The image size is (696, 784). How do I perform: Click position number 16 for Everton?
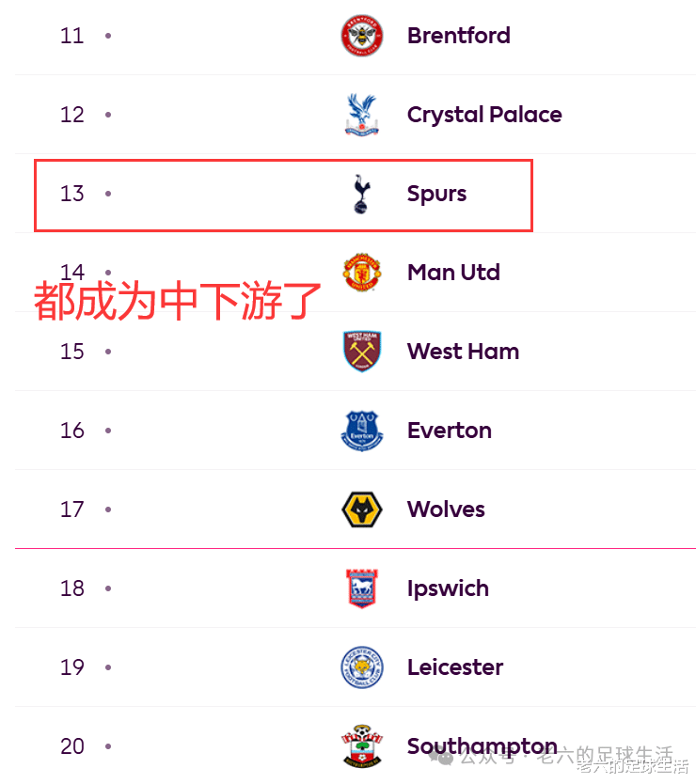click(x=72, y=431)
